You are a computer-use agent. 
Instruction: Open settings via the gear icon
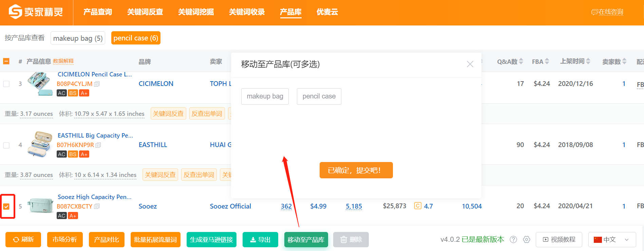tap(527, 239)
